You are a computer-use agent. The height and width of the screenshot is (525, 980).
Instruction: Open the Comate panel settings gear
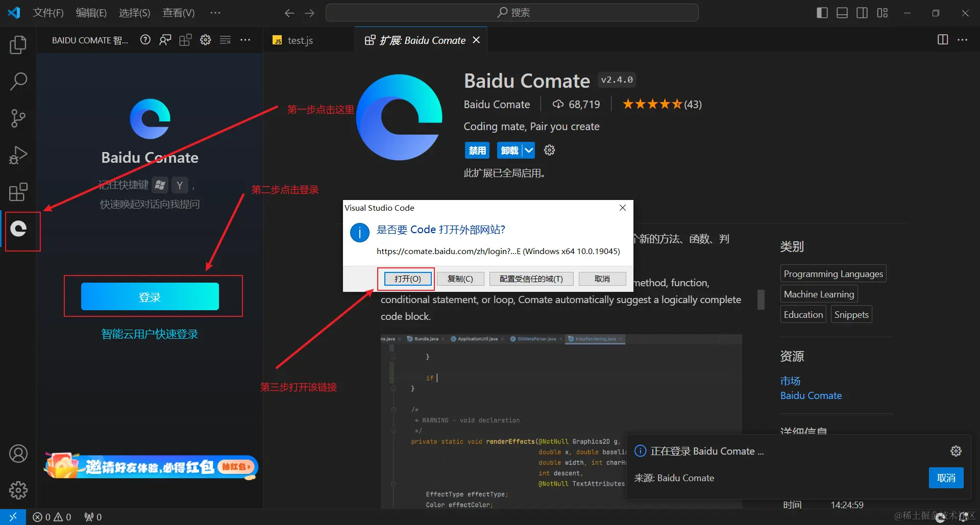pyautogui.click(x=205, y=40)
